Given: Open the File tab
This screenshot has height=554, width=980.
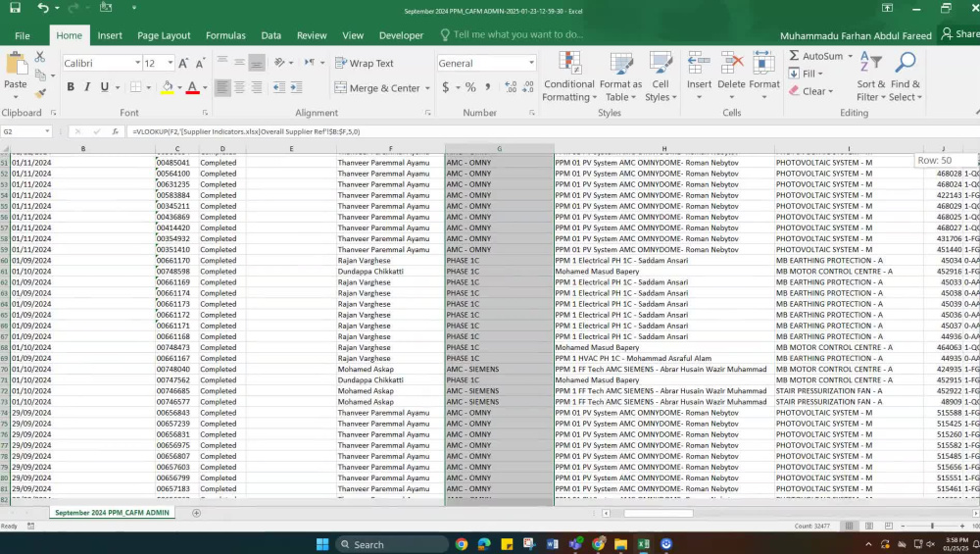Looking at the screenshot, I should pyautogui.click(x=23, y=35).
